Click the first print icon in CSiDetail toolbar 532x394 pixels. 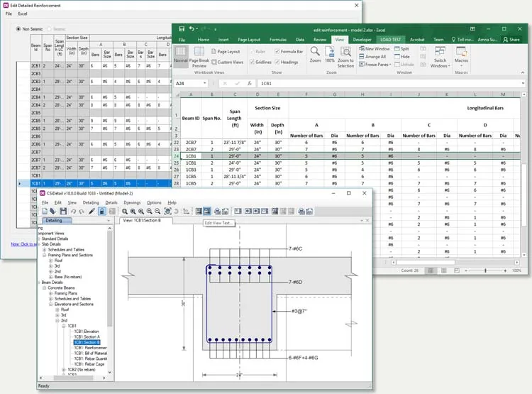click(217, 212)
